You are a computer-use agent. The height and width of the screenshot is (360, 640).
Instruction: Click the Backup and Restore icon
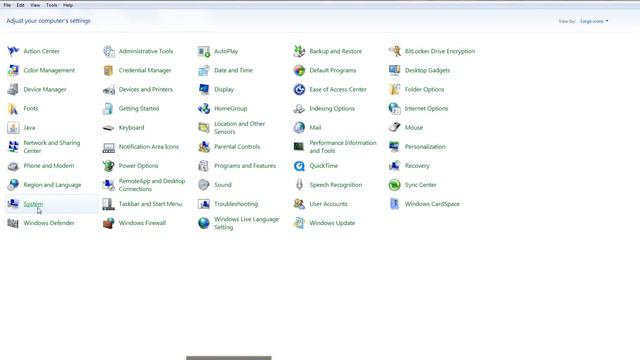(x=299, y=51)
